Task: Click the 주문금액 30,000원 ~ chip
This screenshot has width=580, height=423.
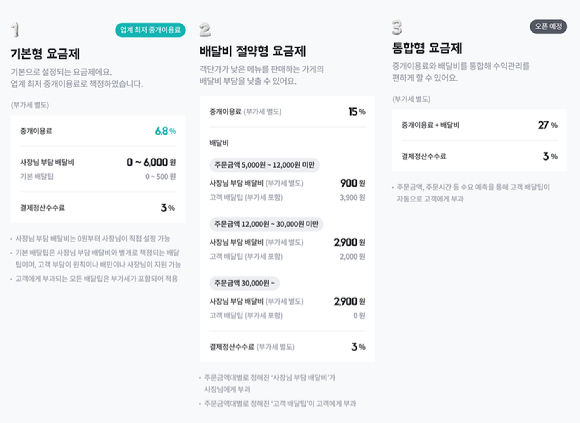Action: tap(245, 283)
